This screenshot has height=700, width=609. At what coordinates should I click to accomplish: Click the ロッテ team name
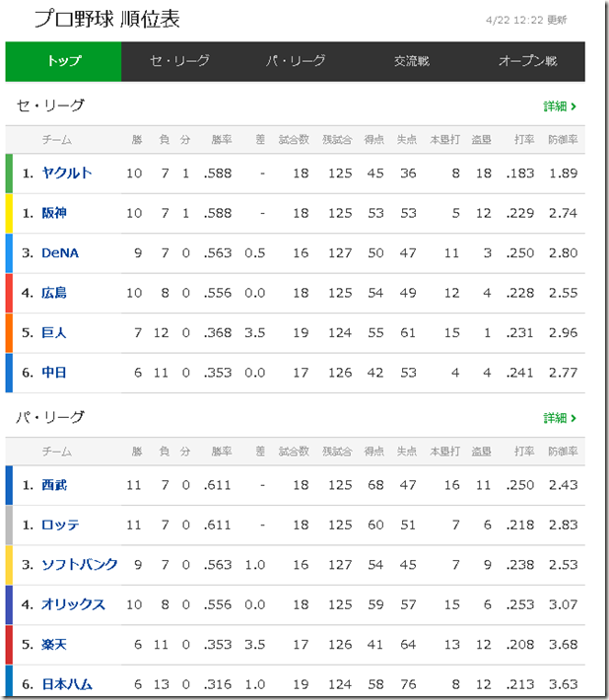[60, 525]
